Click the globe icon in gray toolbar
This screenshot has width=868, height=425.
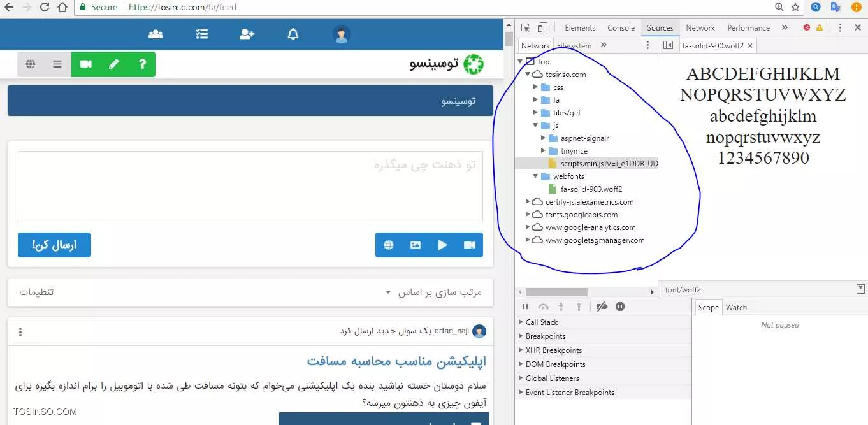31,64
